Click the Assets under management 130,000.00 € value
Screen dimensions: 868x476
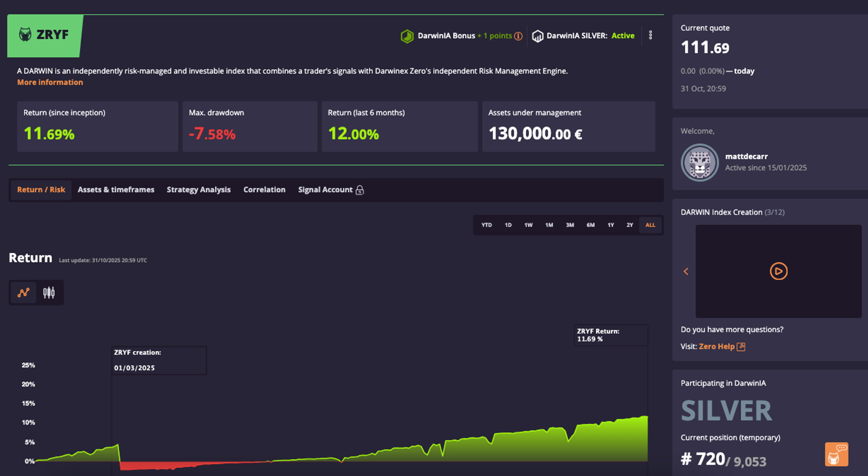[x=535, y=133]
